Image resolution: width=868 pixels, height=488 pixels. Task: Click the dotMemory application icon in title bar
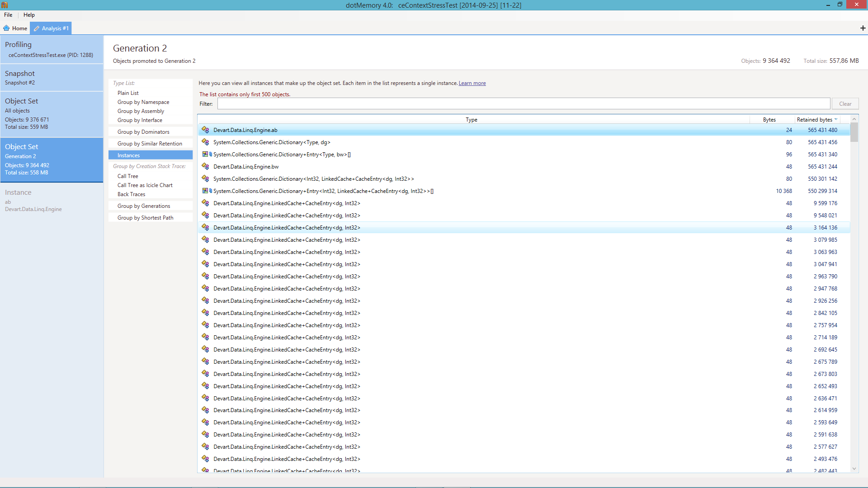pyautogui.click(x=4, y=5)
